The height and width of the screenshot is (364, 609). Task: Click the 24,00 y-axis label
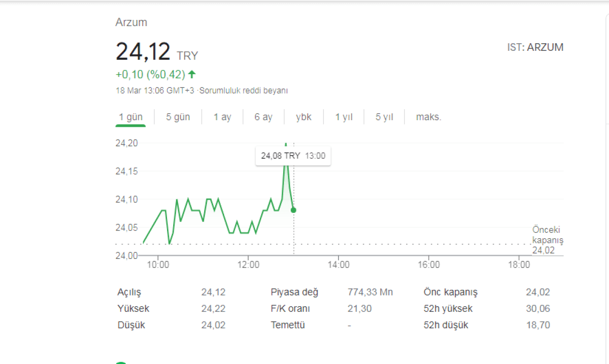126,255
